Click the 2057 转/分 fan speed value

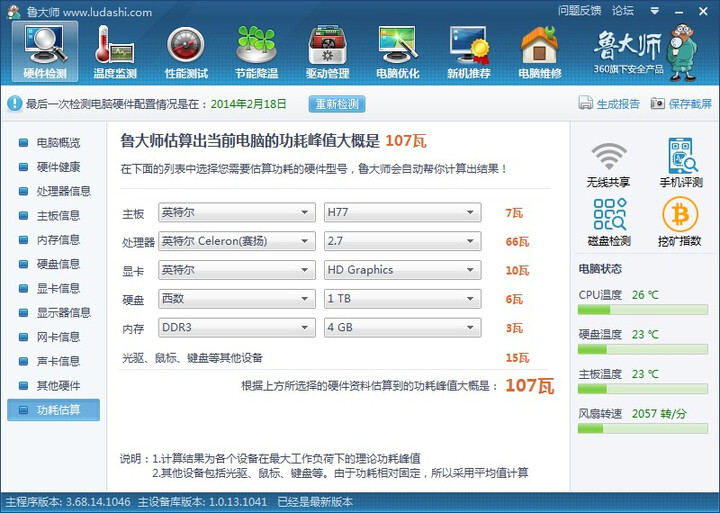[659, 414]
